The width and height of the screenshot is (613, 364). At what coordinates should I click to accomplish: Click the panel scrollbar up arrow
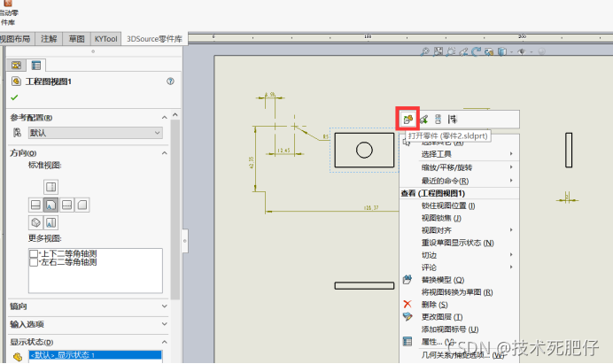tap(175, 114)
